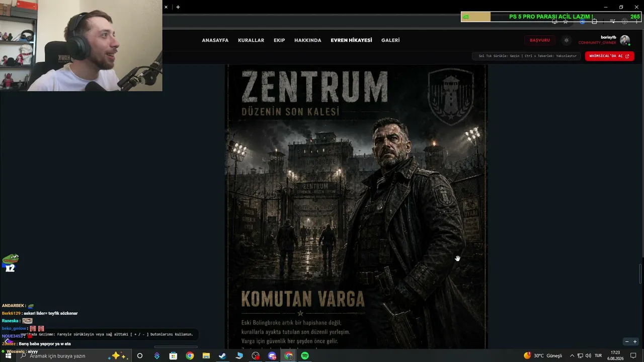The image size is (644, 362).
Task: Click the webcam overlay of the streamer
Action: [x=81, y=45]
